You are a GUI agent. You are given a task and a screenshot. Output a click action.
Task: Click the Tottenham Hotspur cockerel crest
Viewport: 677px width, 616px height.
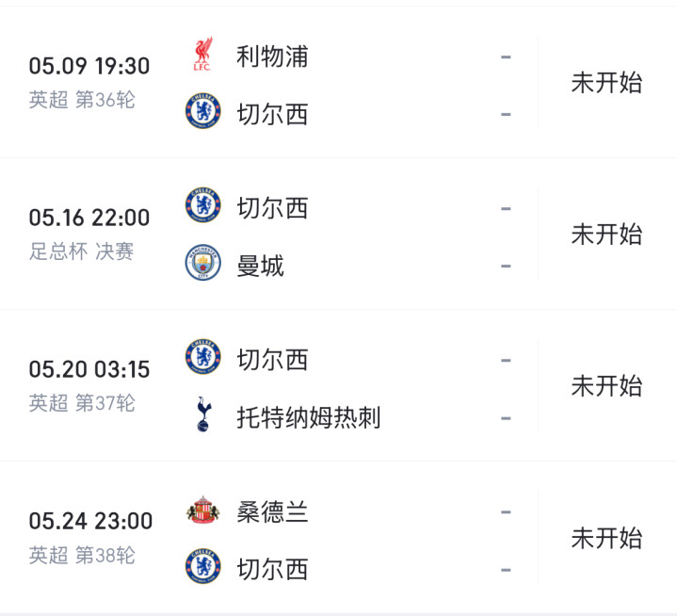tap(202, 414)
